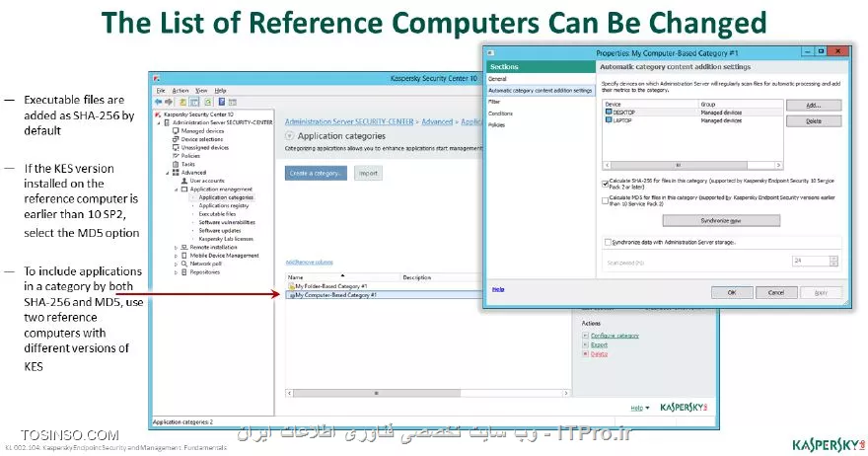868x456 pixels.
Task: Click the DESKTOP computer icon in the device list
Action: coord(609,112)
